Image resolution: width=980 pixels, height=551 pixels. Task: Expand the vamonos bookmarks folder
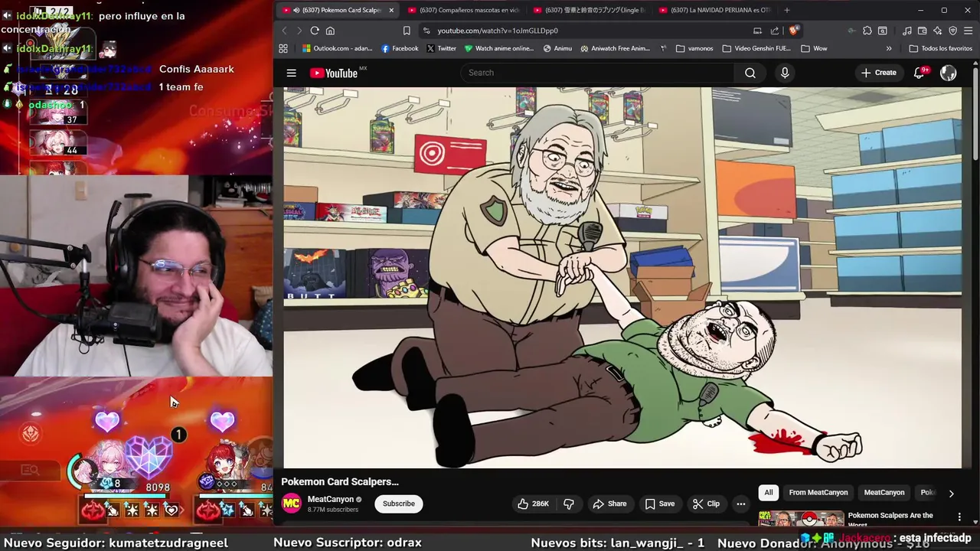coord(694,48)
